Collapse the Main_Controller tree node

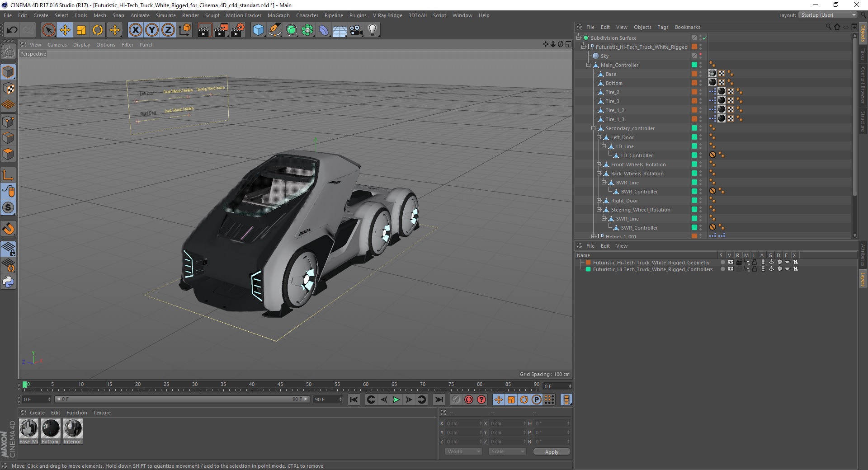pyautogui.click(x=589, y=65)
